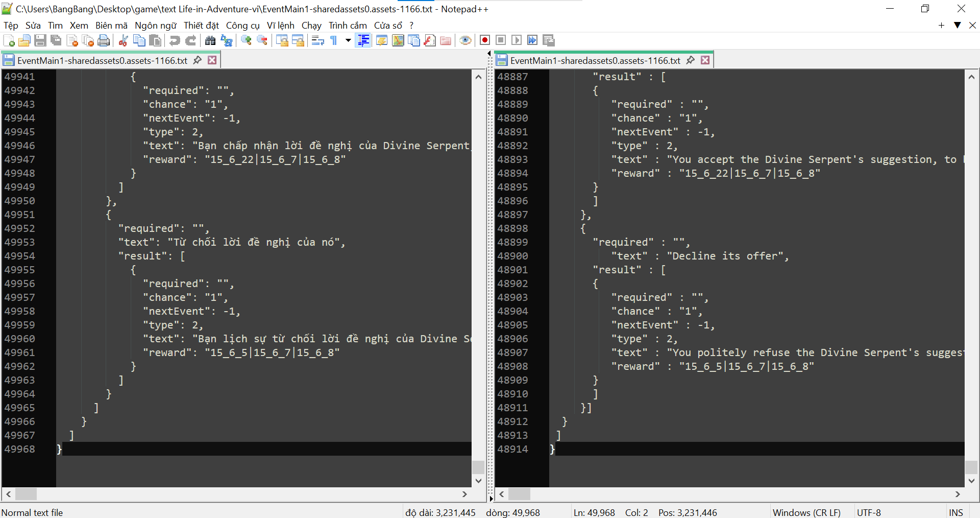Viewport: 980px width, 518px height.
Task: Undo the last action via toolbar
Action: (174, 40)
